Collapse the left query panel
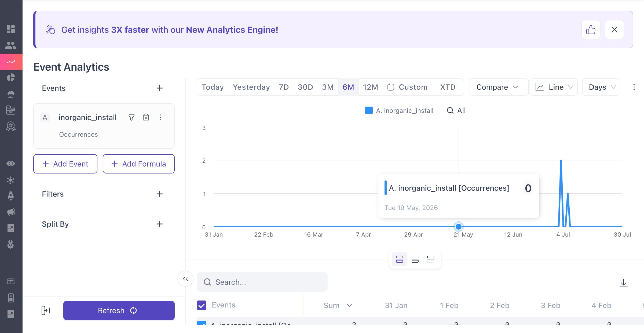Screen dimensions: 644x333 (185, 279)
